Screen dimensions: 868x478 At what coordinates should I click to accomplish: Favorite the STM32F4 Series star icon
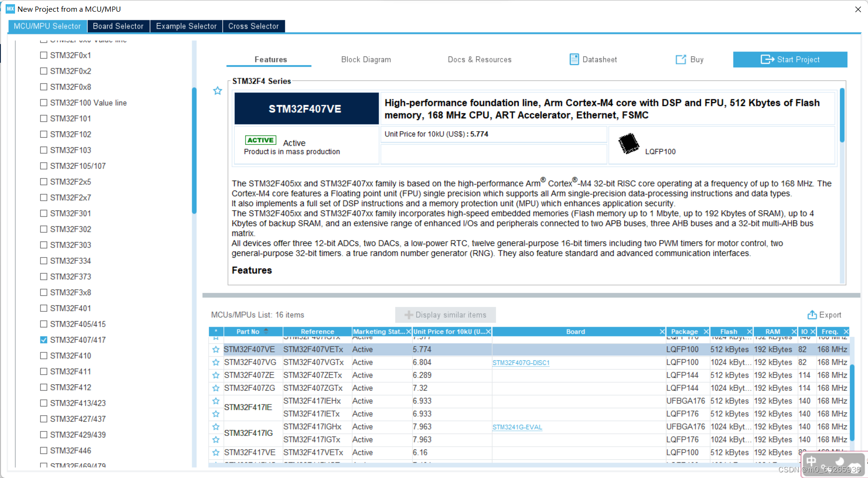217,91
